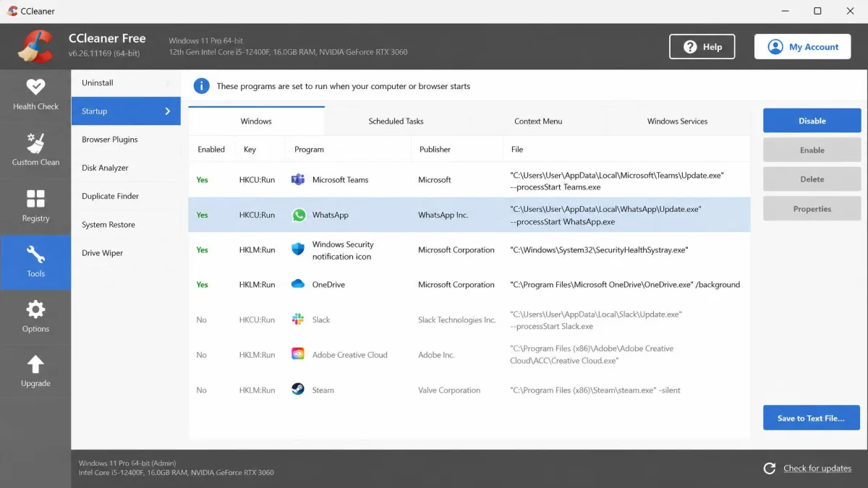The height and width of the screenshot is (488, 868).
Task: Open the Browser Plugins tool
Action: tap(126, 140)
